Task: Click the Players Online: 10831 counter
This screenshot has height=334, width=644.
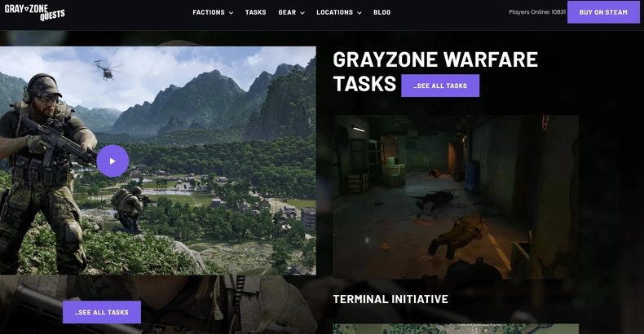Action: pyautogui.click(x=537, y=12)
